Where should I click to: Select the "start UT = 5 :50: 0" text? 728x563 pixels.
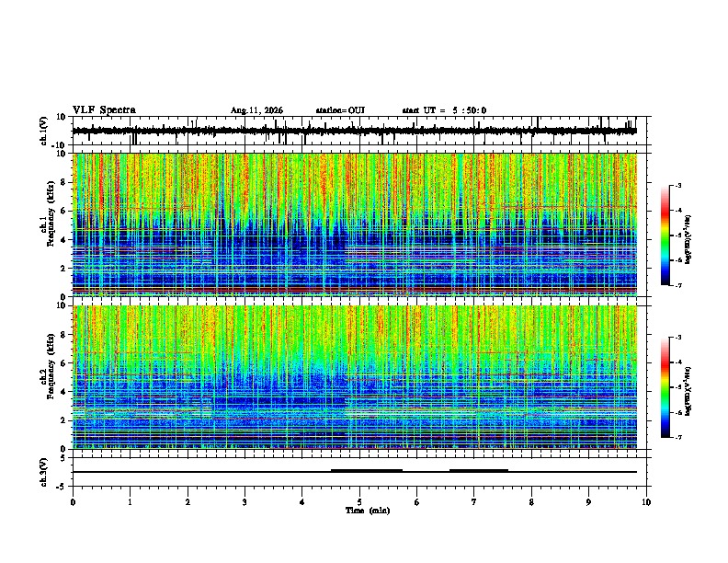444,110
